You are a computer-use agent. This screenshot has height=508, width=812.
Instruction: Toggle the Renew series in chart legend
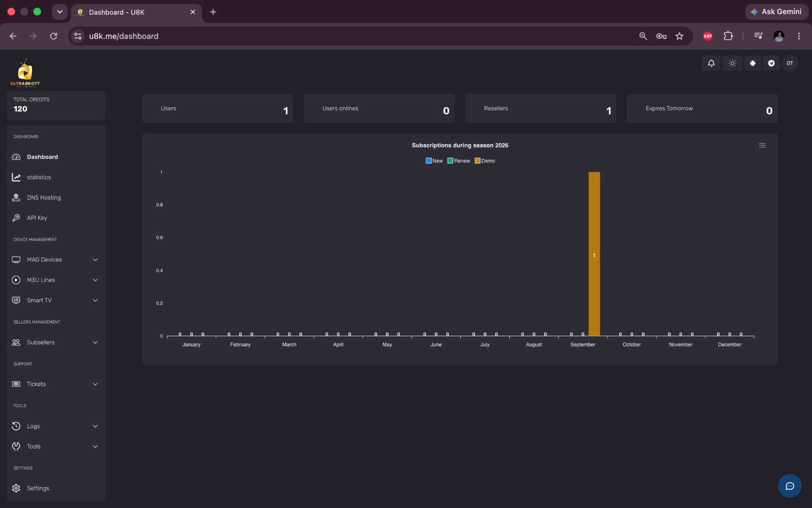tap(459, 161)
